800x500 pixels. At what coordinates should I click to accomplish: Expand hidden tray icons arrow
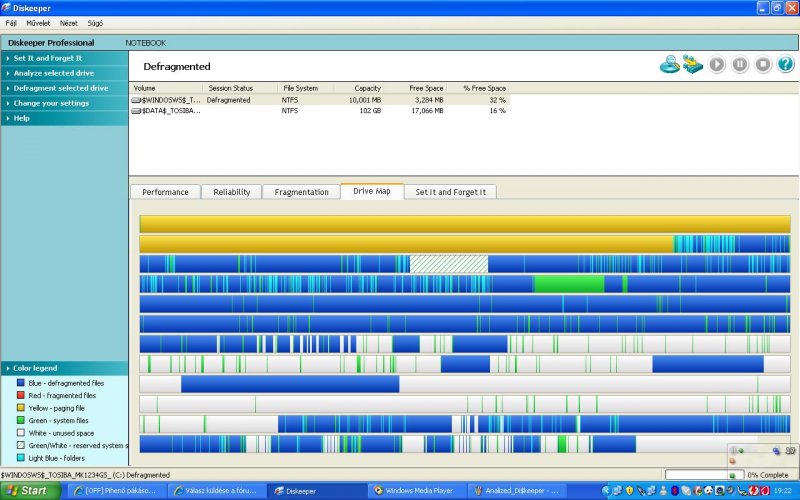point(607,491)
